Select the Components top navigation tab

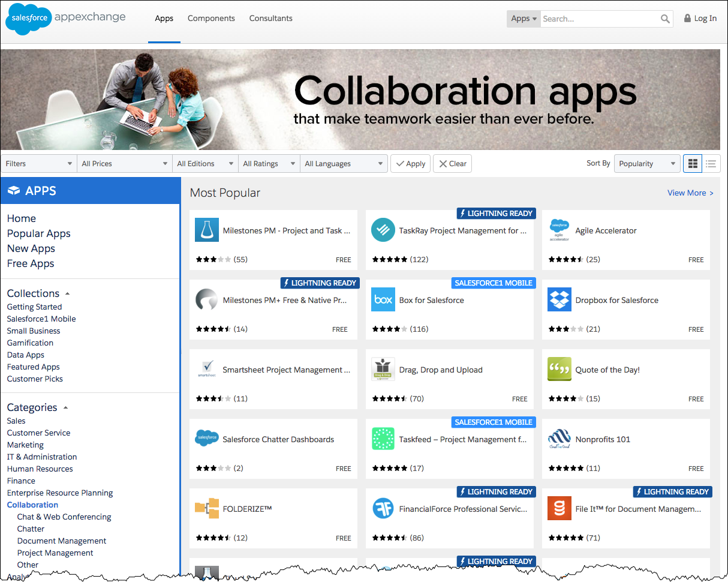[x=211, y=19]
